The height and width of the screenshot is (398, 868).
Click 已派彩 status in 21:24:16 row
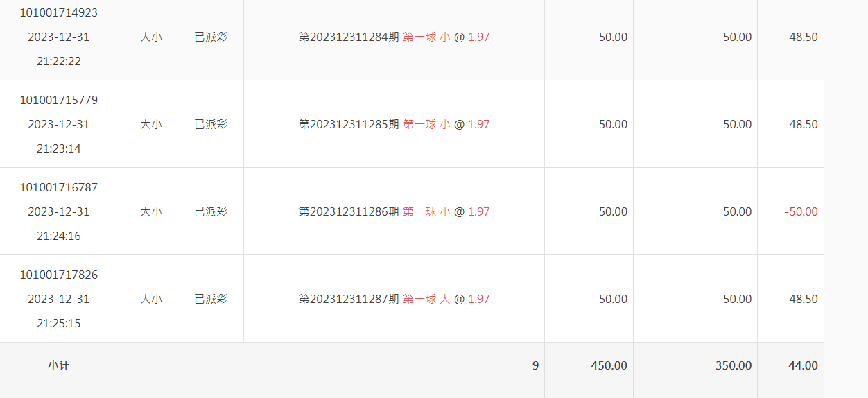[211, 211]
